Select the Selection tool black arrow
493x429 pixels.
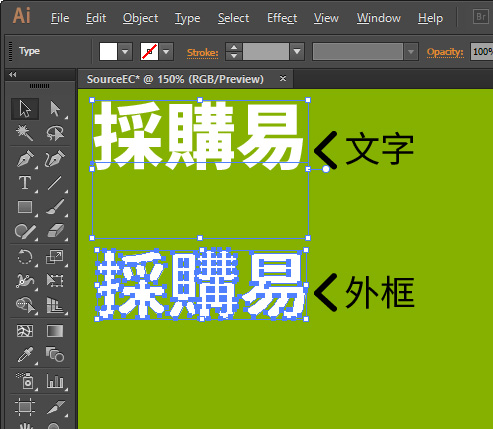coord(25,109)
